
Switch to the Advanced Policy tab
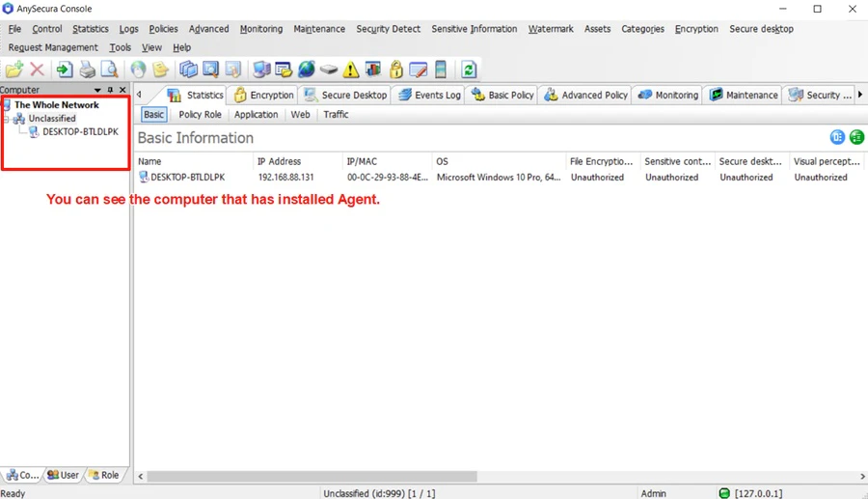click(585, 96)
